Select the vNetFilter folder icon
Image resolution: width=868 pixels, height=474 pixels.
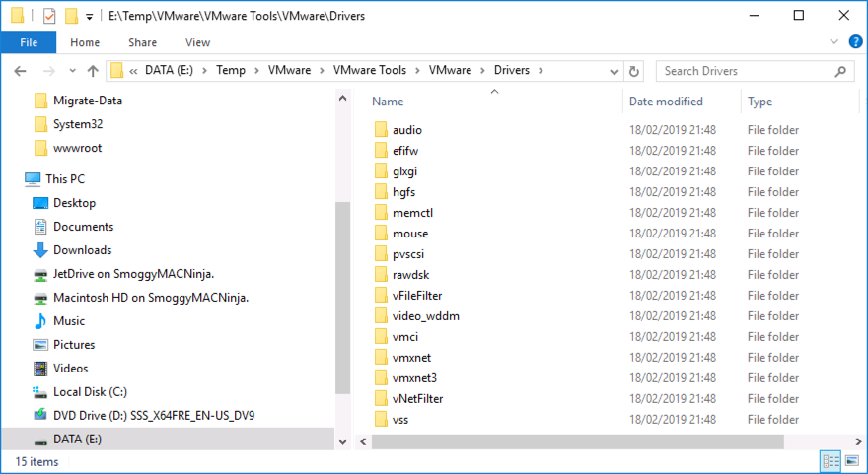381,399
